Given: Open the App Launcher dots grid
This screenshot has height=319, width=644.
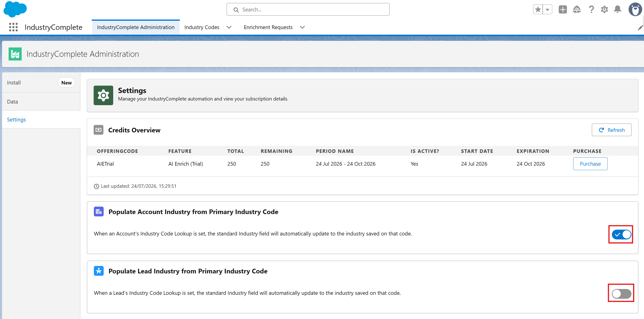Looking at the screenshot, I should [13, 27].
